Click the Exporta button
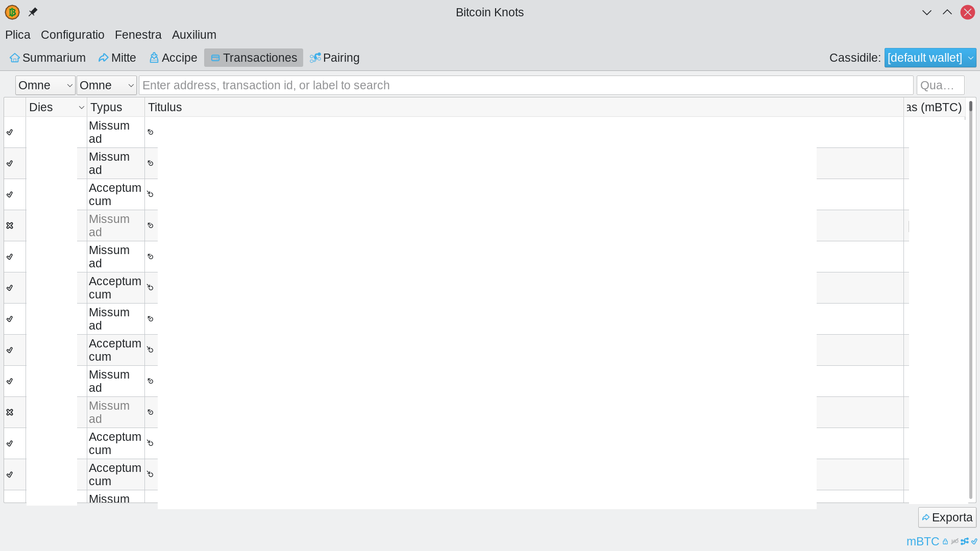This screenshot has height=551, width=980. 947,517
